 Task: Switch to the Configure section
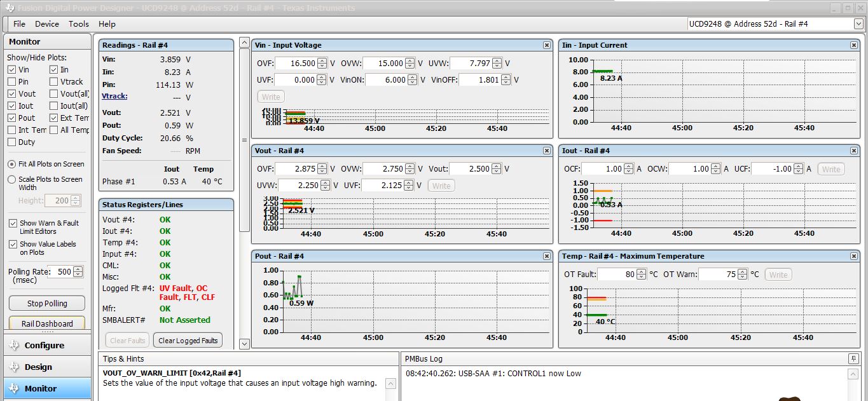click(48, 346)
